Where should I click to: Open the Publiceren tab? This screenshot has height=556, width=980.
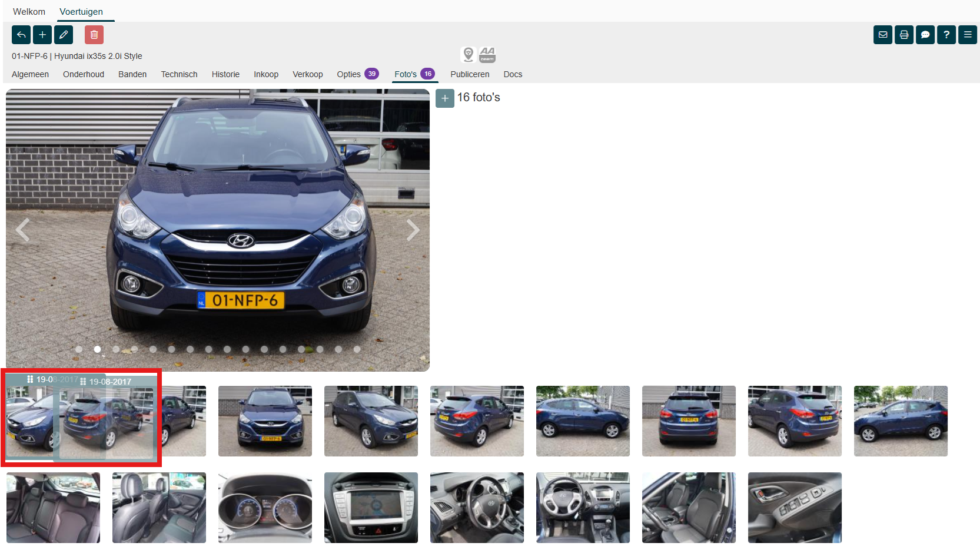470,74
